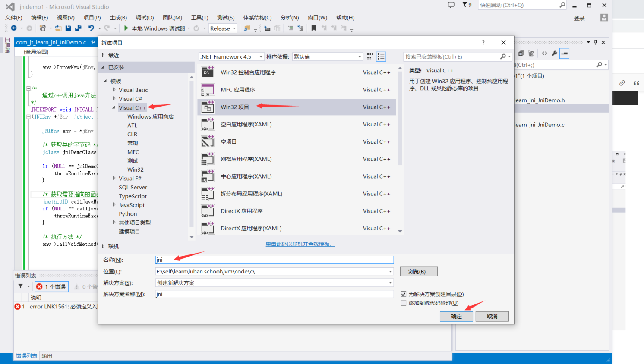Open the 调试(D) menu
The height and width of the screenshot is (364, 644).
[x=145, y=18]
